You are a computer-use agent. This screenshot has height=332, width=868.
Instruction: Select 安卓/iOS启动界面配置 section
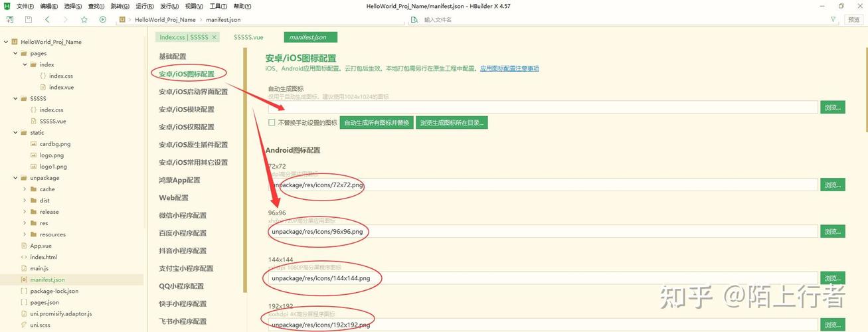click(x=193, y=92)
